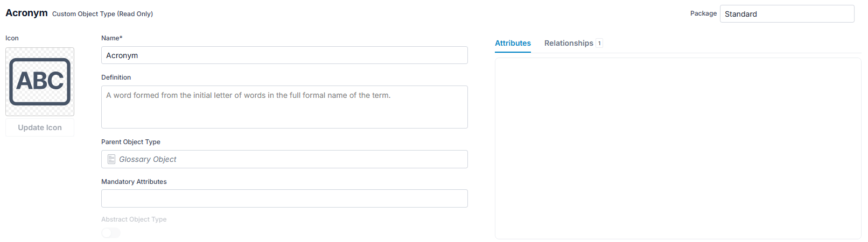Click the Glossary Object document icon

click(111, 159)
